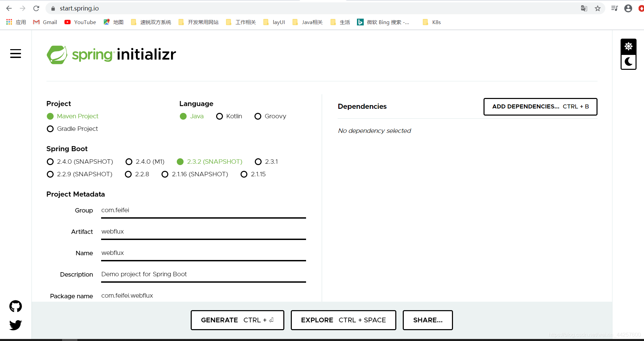The height and width of the screenshot is (341, 644).
Task: Choose Spring Boot 2.2.8
Action: (x=137, y=174)
